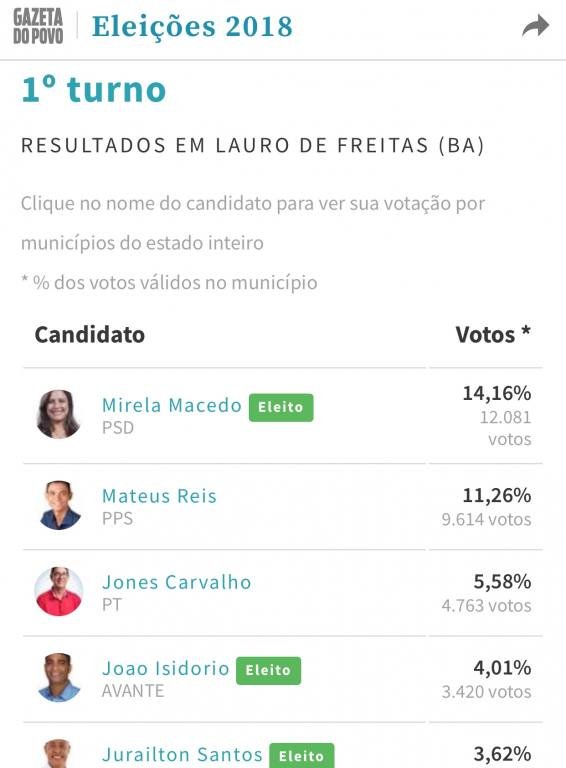Screen dimensions: 566x768
Task: Click the Eleito badge beside Jurailton Santos
Action: tap(302, 756)
